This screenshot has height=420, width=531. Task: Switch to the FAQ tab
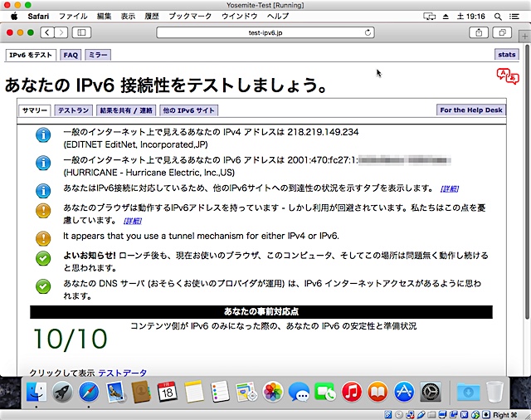(71, 55)
